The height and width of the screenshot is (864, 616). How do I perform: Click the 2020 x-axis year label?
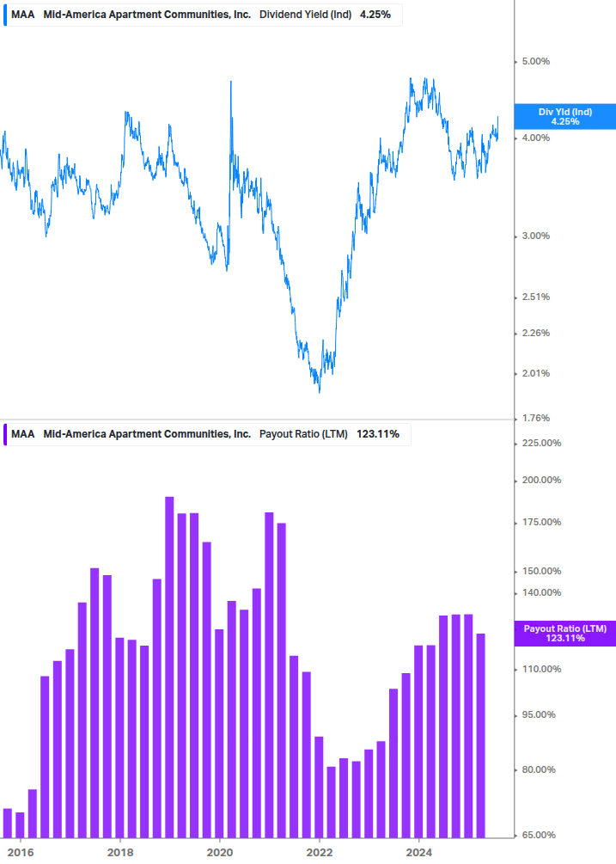(x=220, y=853)
